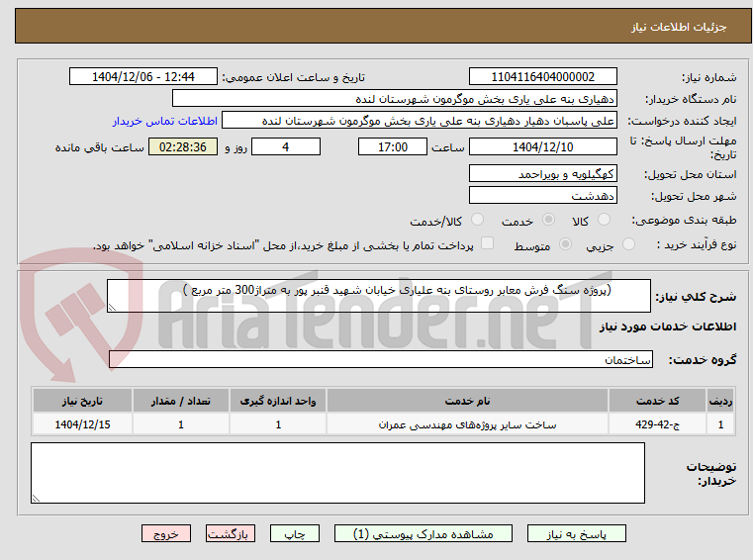
Task: Toggle the اسناد خزانه اسلامی payment checkbox
Action: point(487,243)
